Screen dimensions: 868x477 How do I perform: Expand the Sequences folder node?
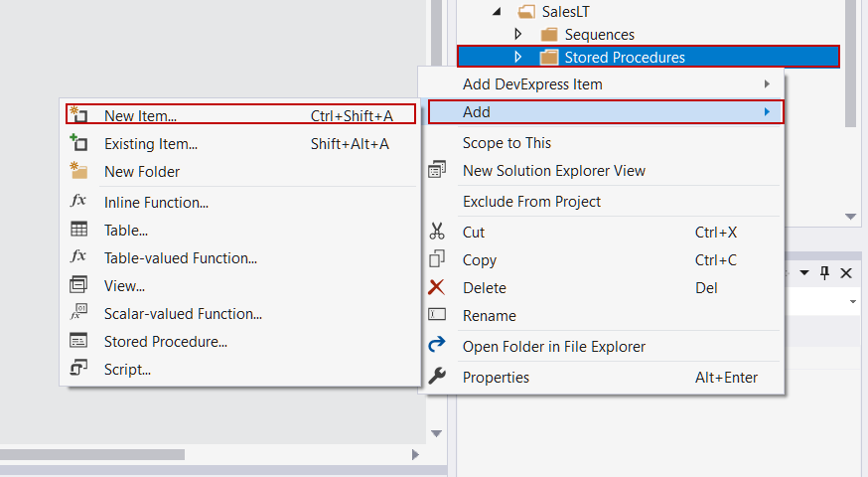point(517,35)
